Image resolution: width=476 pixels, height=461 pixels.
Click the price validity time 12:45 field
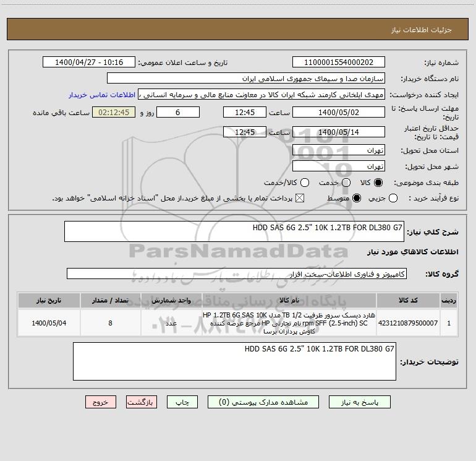[x=245, y=132]
